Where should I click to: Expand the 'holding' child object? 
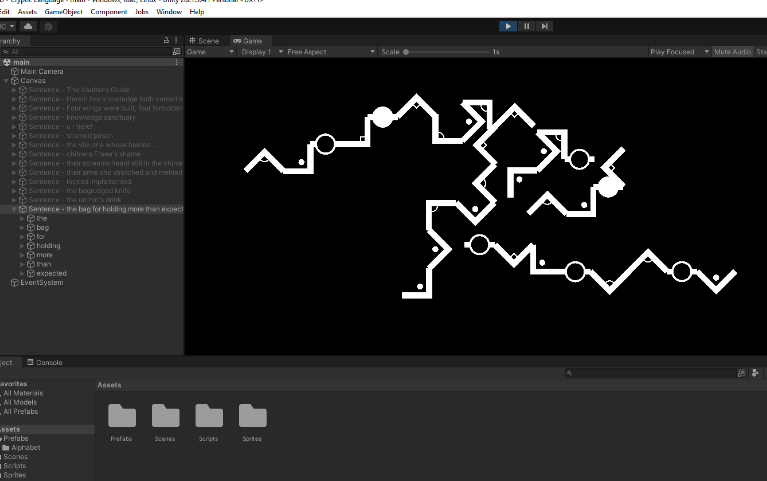pos(23,246)
